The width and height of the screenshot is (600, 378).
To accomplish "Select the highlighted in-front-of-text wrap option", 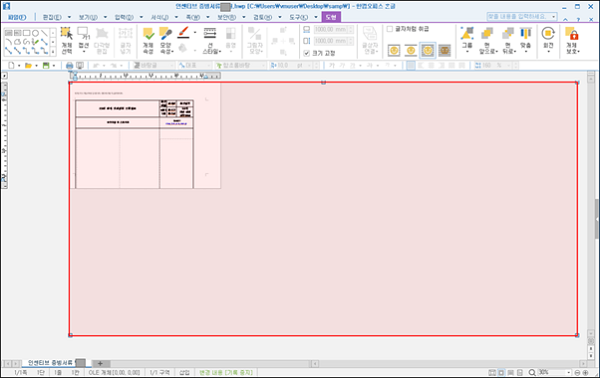I will [427, 50].
